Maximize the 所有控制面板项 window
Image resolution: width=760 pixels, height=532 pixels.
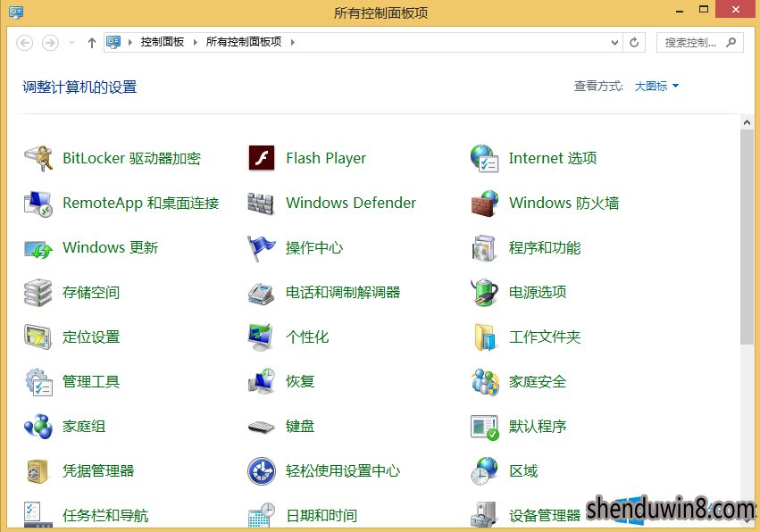tap(704, 9)
